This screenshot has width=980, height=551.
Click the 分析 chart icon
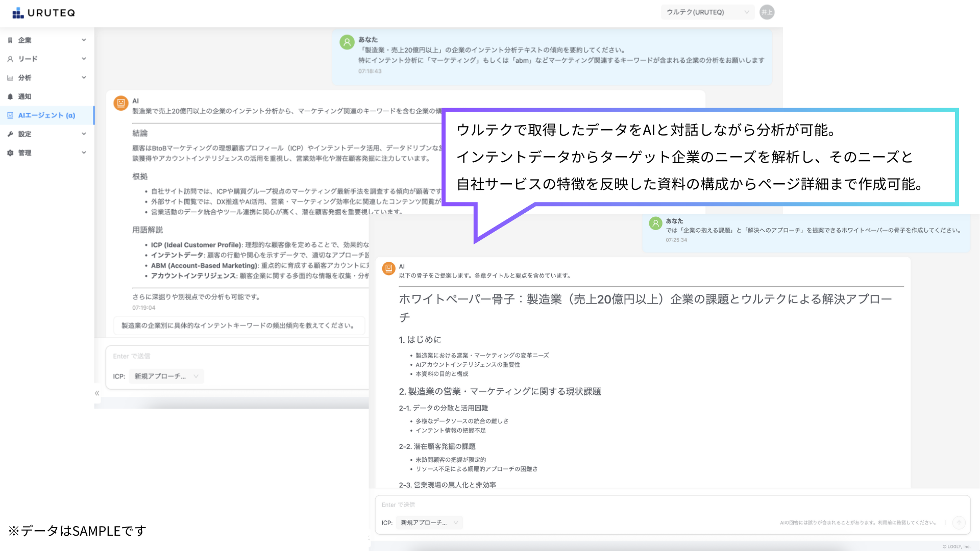point(10,78)
